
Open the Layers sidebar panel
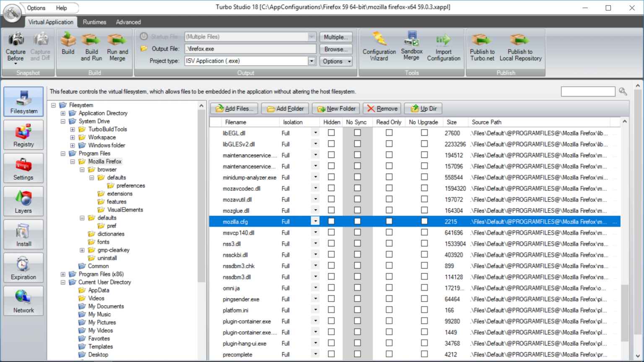pos(23,201)
